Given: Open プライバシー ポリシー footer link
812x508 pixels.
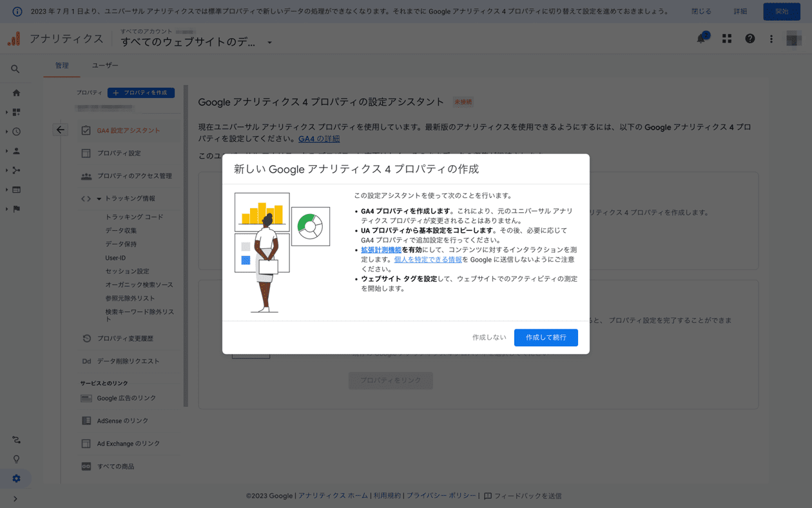Looking at the screenshot, I should [441, 496].
